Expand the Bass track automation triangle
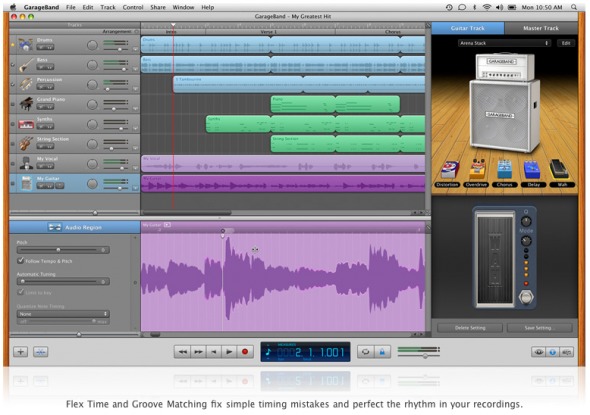This screenshot has width=590, height=415. coord(135,69)
